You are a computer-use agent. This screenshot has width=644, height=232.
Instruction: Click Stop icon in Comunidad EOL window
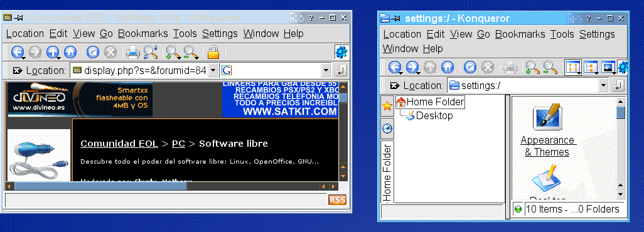110,52
